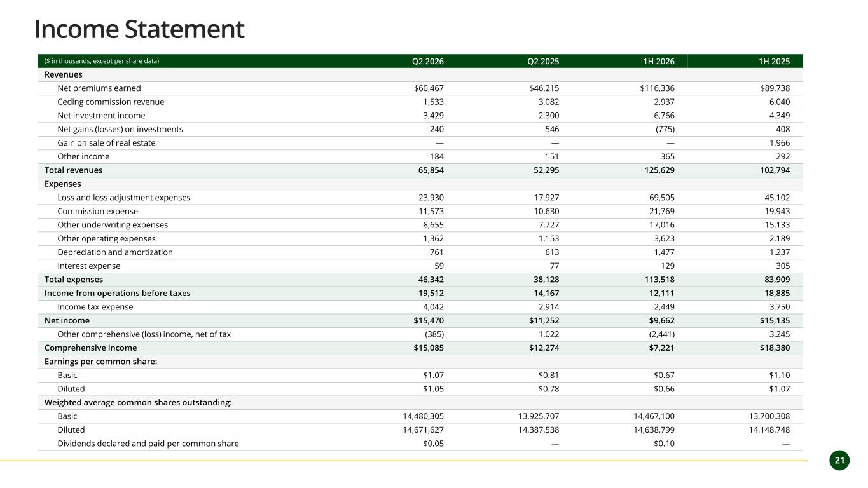
Task: Select Depreciation and amortization row label
Action: (x=115, y=252)
